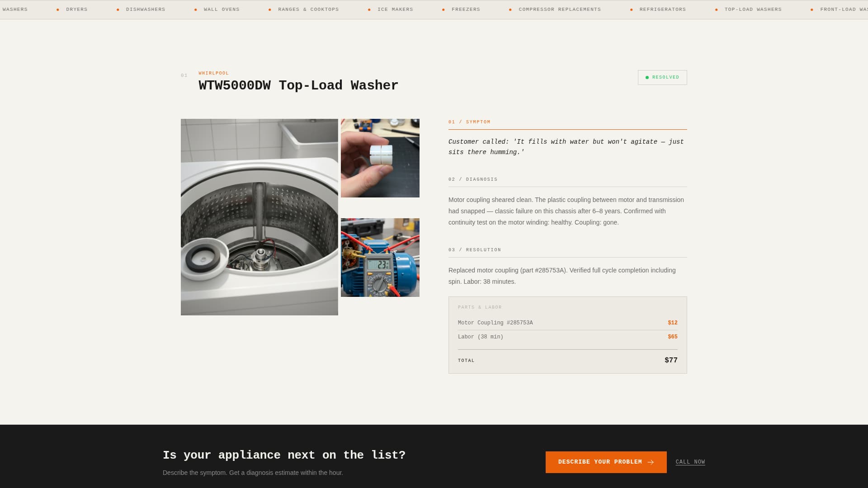This screenshot has width=868, height=488.
Task: Open the Freezers category
Action: pyautogui.click(x=466, y=9)
